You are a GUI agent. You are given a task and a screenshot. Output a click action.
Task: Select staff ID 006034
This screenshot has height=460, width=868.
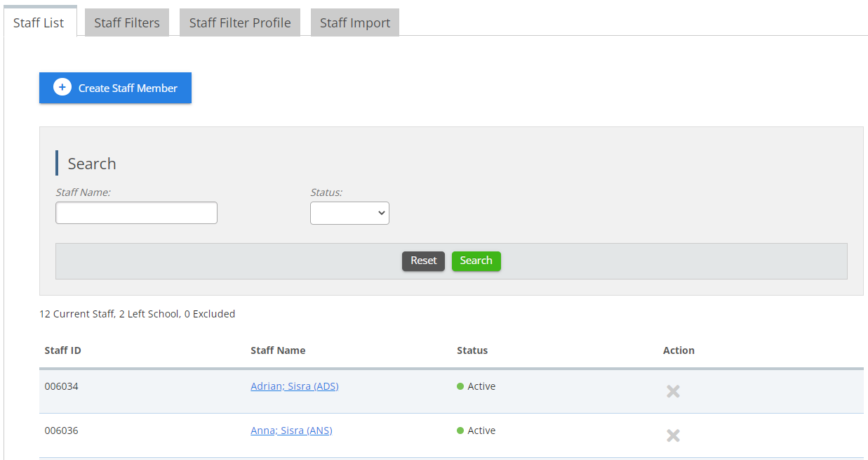click(61, 386)
